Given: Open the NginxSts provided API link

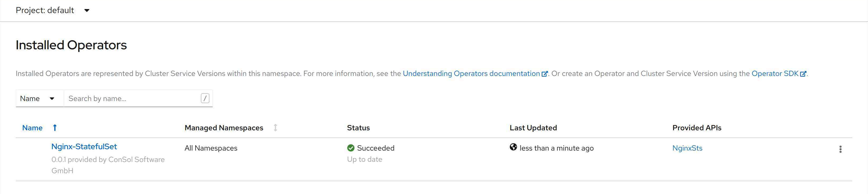Looking at the screenshot, I should (687, 148).
